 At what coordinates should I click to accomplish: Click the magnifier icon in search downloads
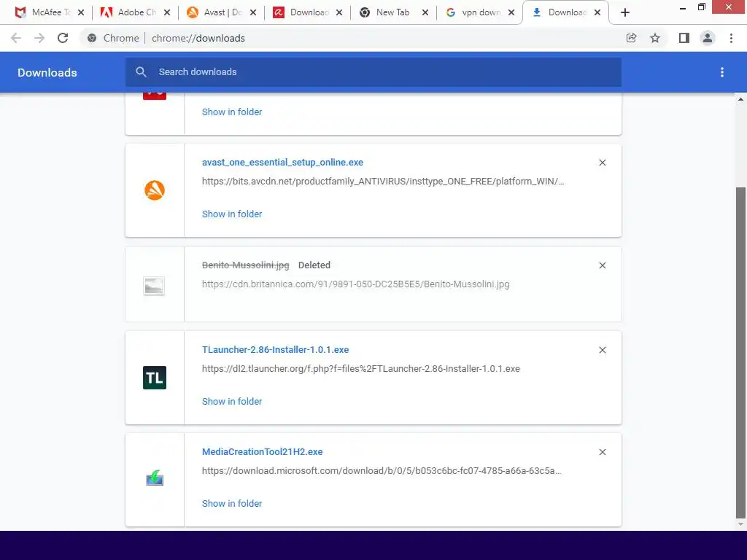point(141,72)
